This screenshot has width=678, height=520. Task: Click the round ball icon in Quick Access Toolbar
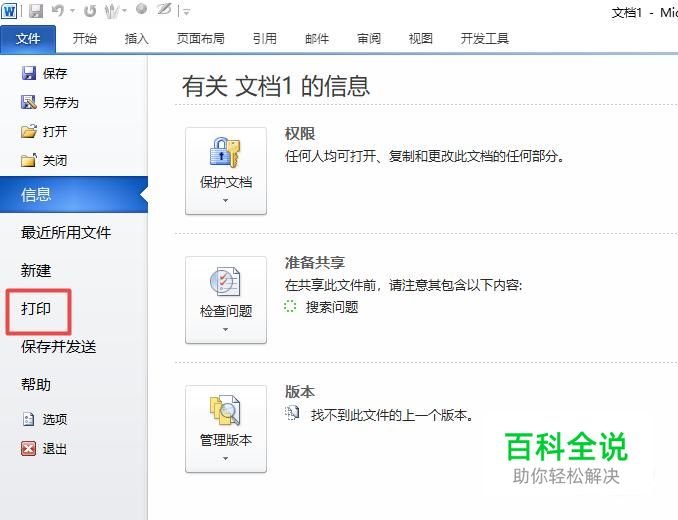tap(141, 9)
